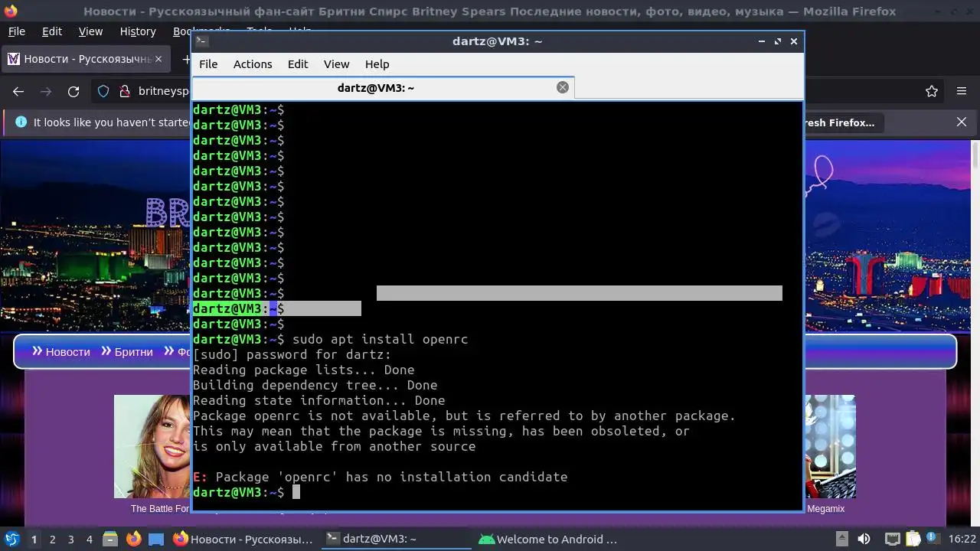Click the 'Building dependency tree... Done' line

315,385
